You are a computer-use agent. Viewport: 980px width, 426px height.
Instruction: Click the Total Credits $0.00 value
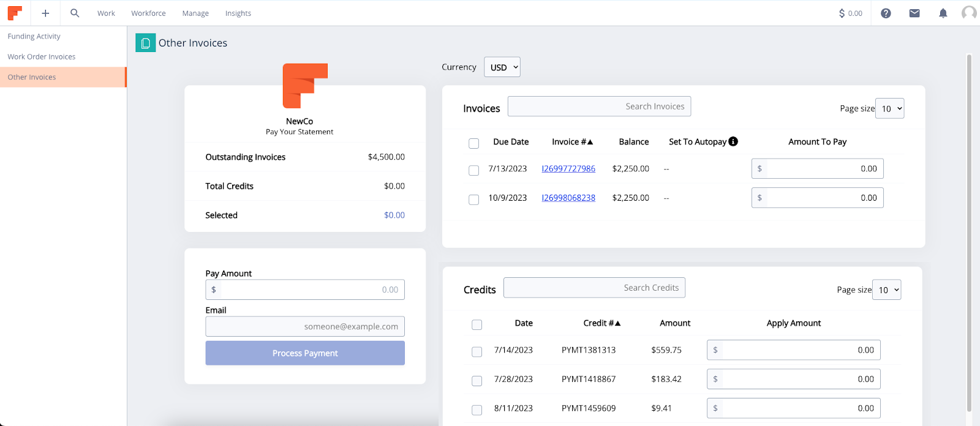(394, 186)
